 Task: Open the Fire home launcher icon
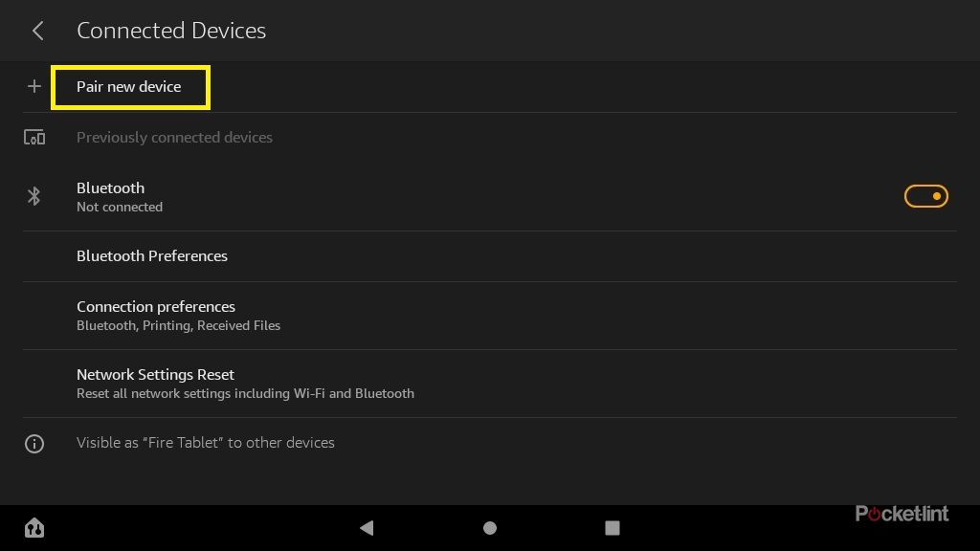tap(34, 527)
